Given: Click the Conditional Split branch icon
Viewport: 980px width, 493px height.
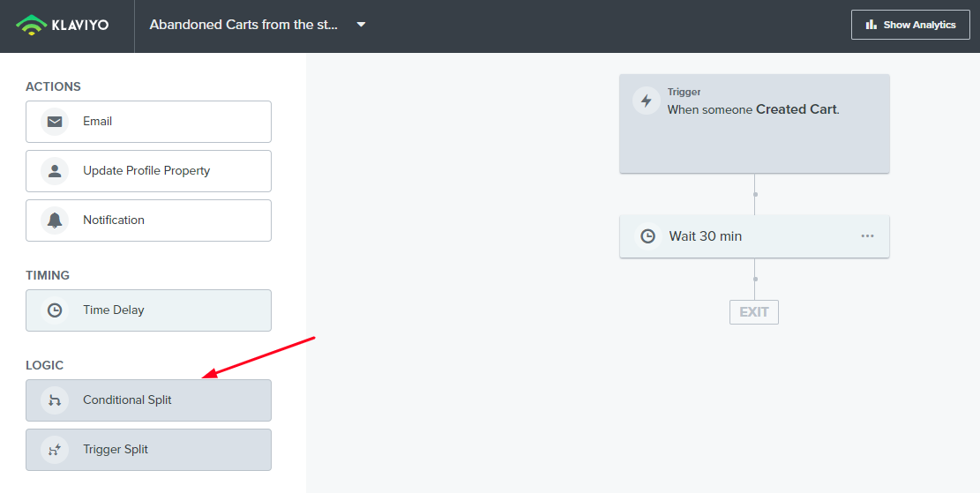Looking at the screenshot, I should coord(55,400).
